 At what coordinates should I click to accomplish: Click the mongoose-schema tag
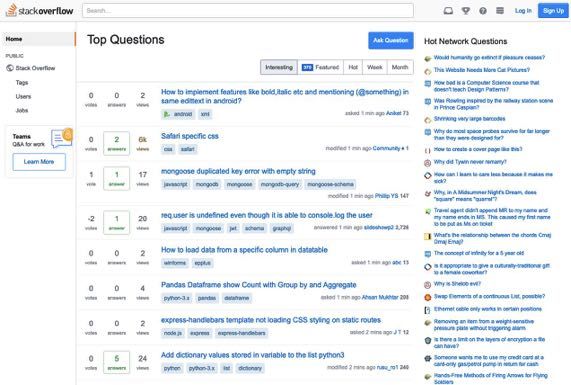330,184
